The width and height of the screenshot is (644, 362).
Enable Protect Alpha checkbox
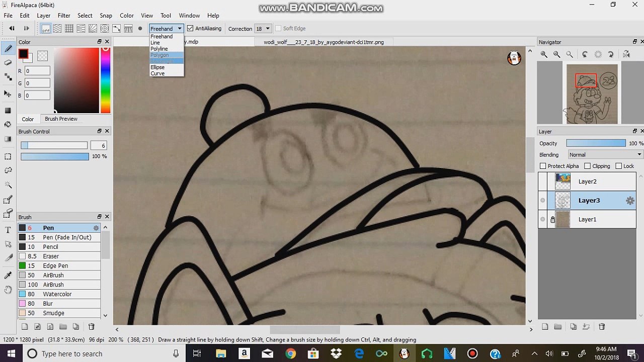tap(543, 166)
